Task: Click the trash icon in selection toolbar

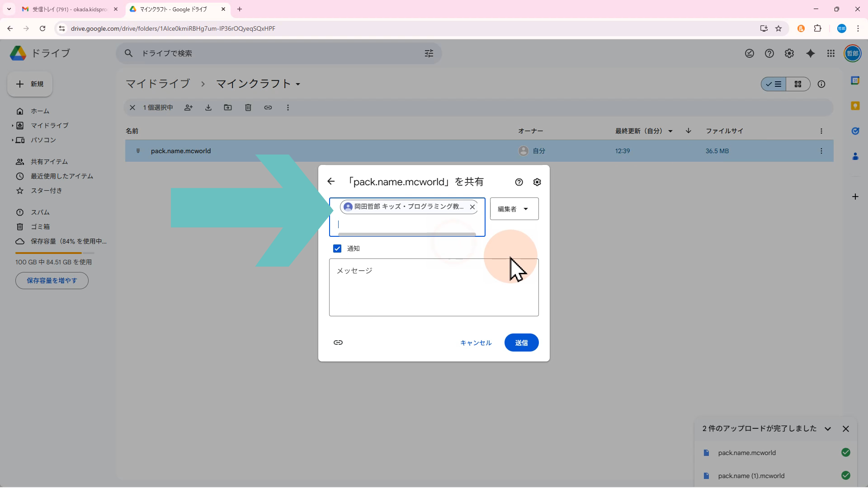Action: (x=248, y=108)
